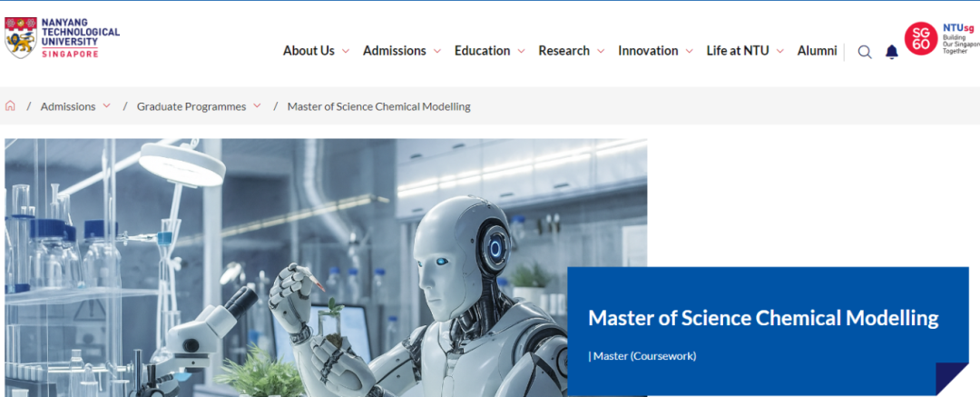Open the search magnifier icon
The image size is (980, 397).
click(x=865, y=52)
